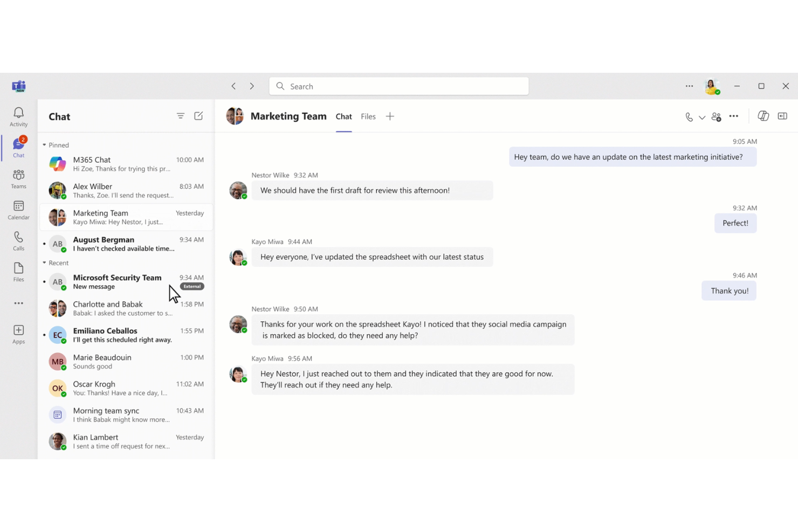Switch to the Chat tab
This screenshot has width=798, height=532.
(343, 116)
